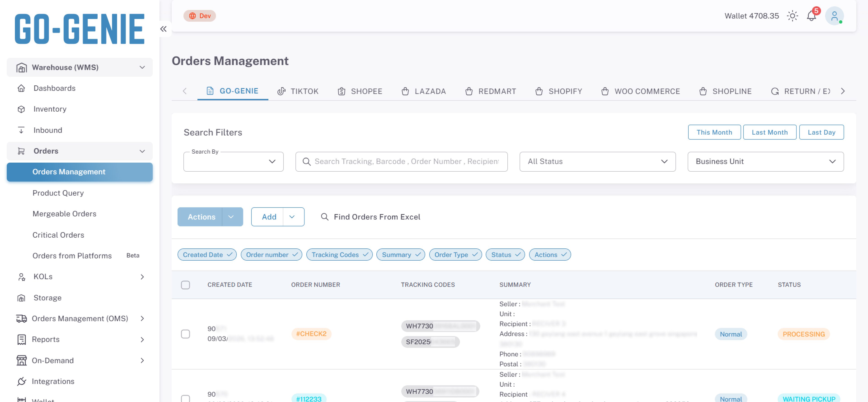Viewport: 868px width, 402px height.
Task: Click the Warehouse (WMS) building icon
Action: (x=21, y=67)
